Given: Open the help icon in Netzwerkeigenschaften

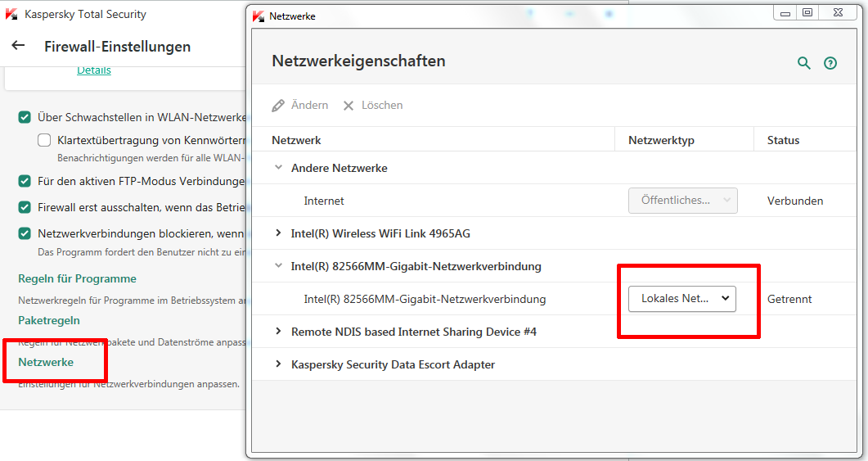Looking at the screenshot, I should [830, 62].
